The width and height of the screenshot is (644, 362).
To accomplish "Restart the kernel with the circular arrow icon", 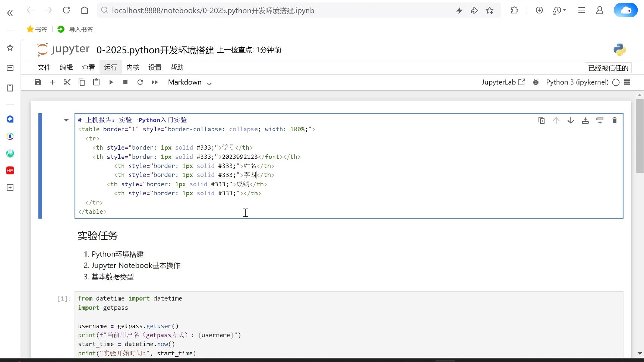I will [140, 82].
